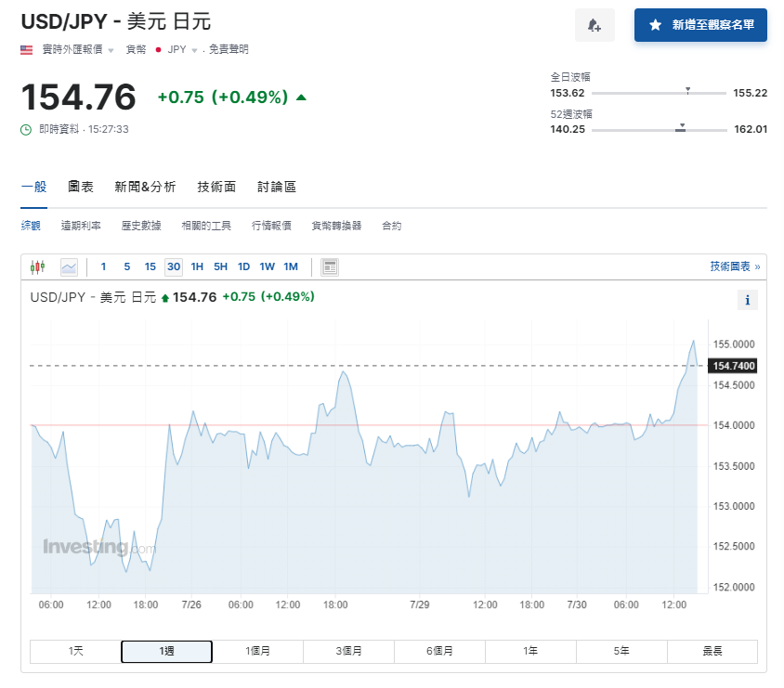Click the 52週波幅 range slider marker
Screen dimensions: 784x688
[x=682, y=126]
